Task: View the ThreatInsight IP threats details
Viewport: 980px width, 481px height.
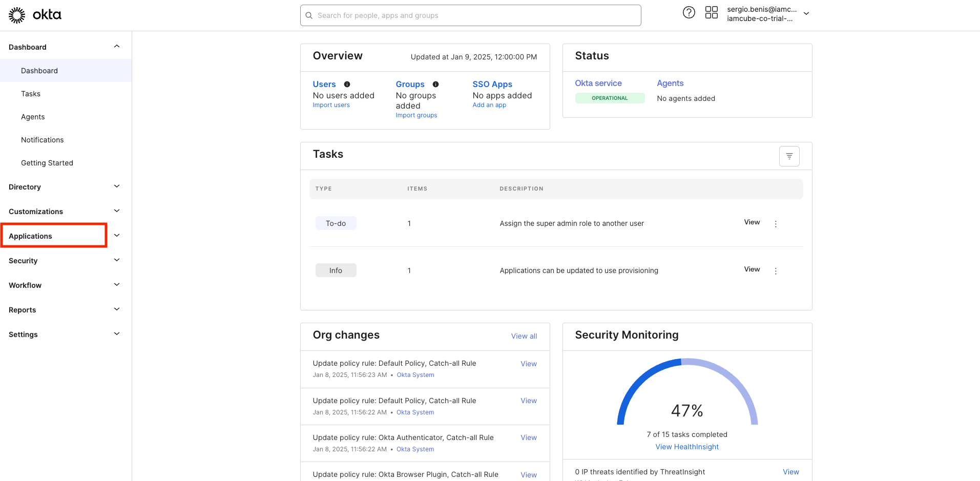Action: click(790, 472)
